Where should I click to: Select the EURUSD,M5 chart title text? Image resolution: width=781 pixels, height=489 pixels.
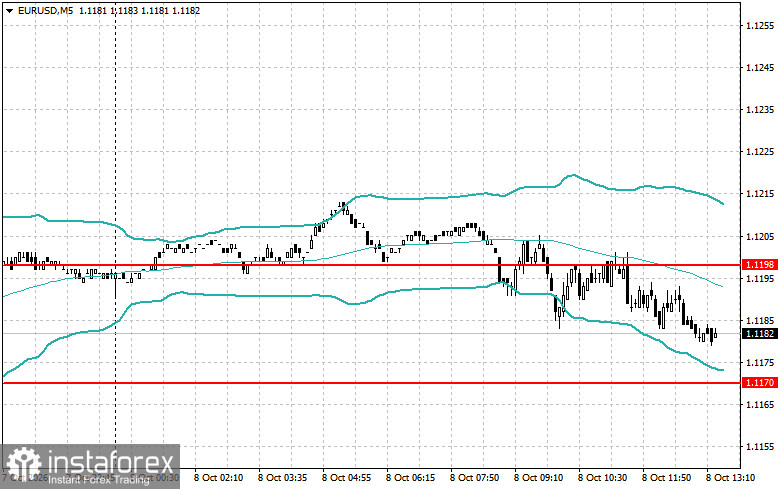pos(45,10)
